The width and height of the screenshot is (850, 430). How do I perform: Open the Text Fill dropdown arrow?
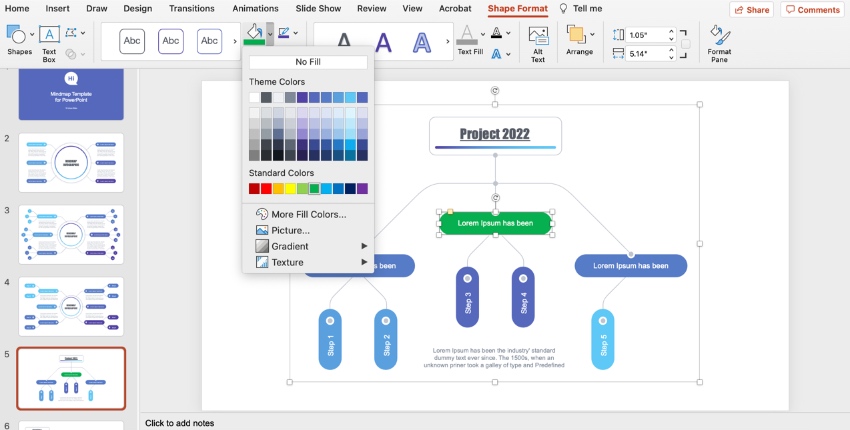pos(482,34)
